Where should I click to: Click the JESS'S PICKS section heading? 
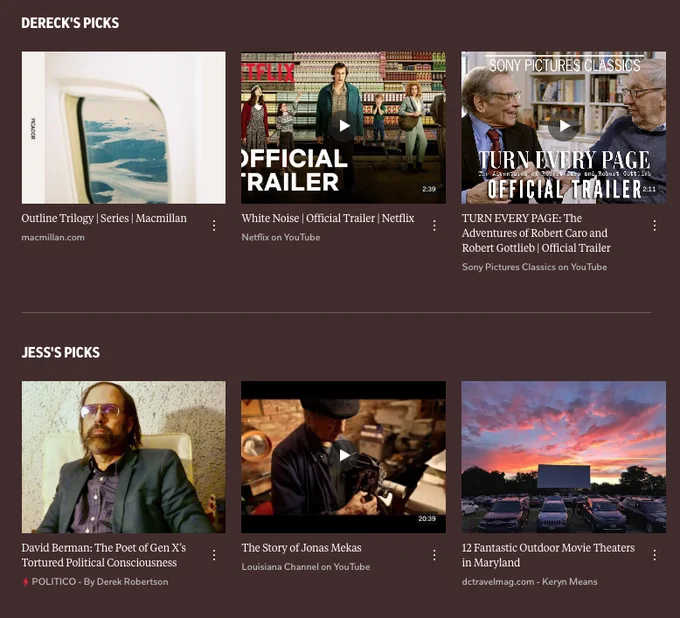pos(61,353)
